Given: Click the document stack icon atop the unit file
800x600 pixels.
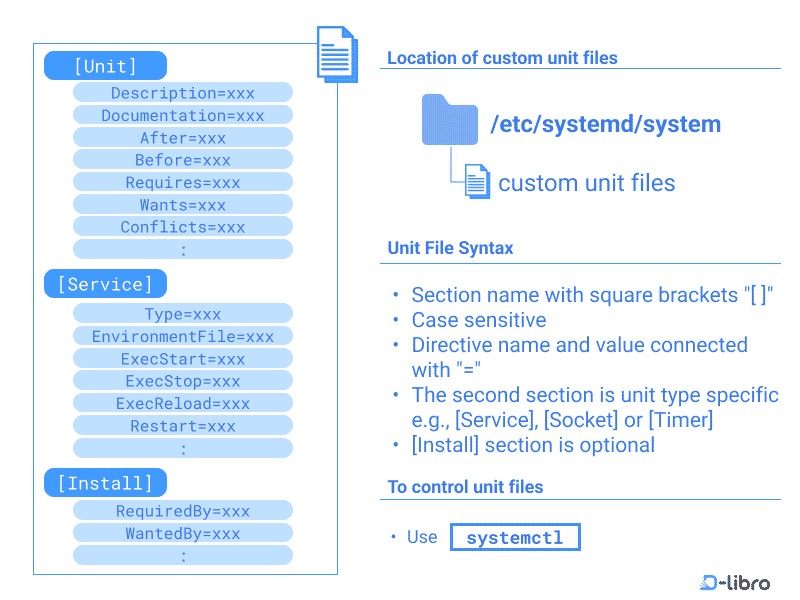Looking at the screenshot, I should coord(336,52).
